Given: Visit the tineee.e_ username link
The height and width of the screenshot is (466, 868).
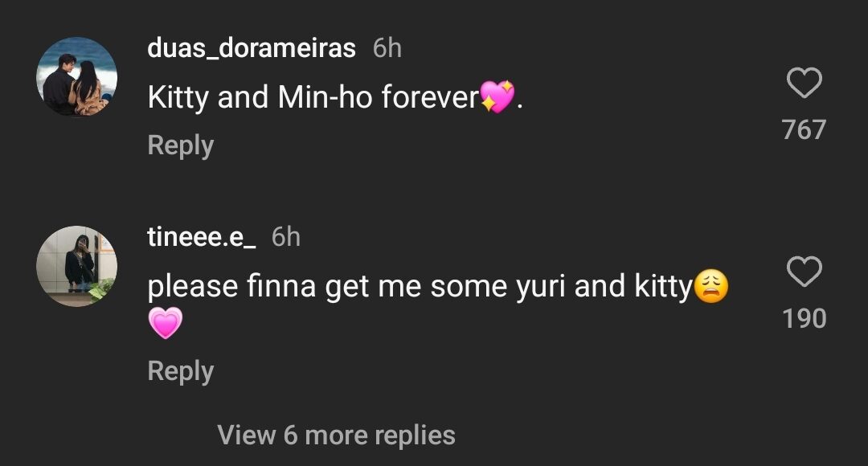Looking at the screenshot, I should pyautogui.click(x=201, y=237).
